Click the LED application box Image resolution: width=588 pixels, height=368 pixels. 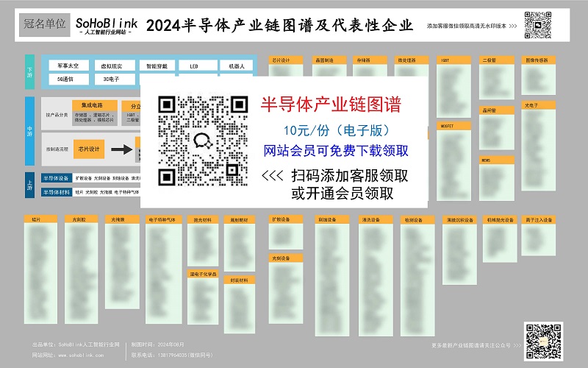click(198, 66)
